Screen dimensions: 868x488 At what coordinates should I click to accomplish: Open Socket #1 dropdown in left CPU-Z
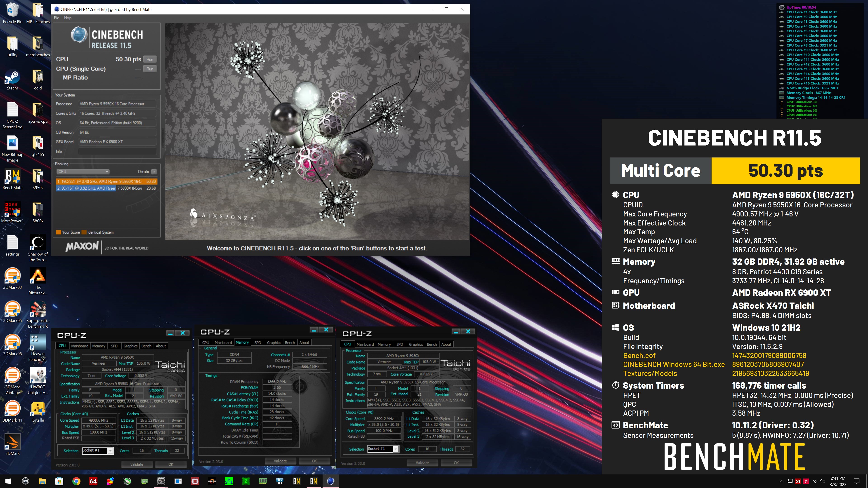97,451
